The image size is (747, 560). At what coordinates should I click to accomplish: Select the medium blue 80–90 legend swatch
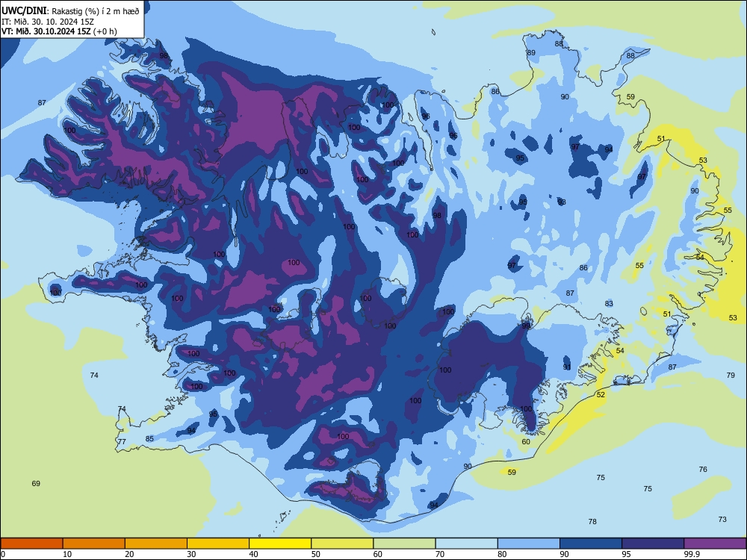[529, 544]
